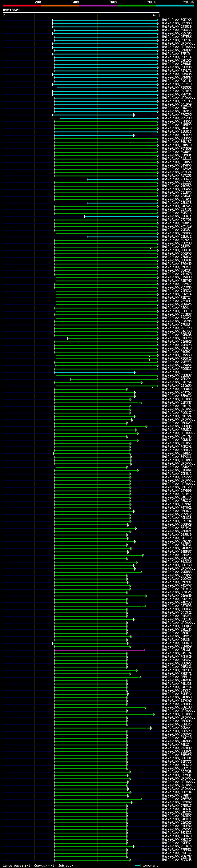Select the UniRef100_P08450 label

pyautogui.click(x=177, y=189)
